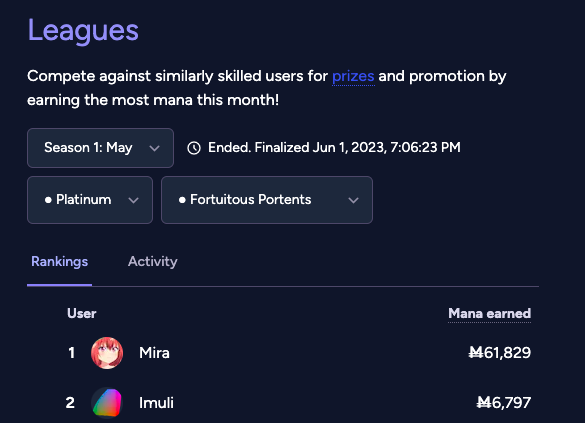
Task: Follow the prizes link
Action: point(353,76)
